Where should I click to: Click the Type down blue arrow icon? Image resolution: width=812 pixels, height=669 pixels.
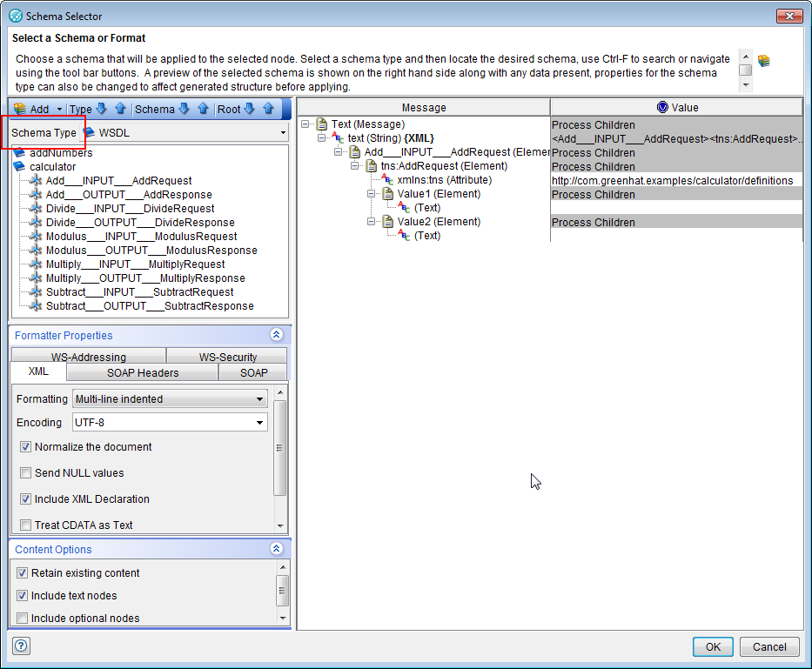click(x=101, y=108)
